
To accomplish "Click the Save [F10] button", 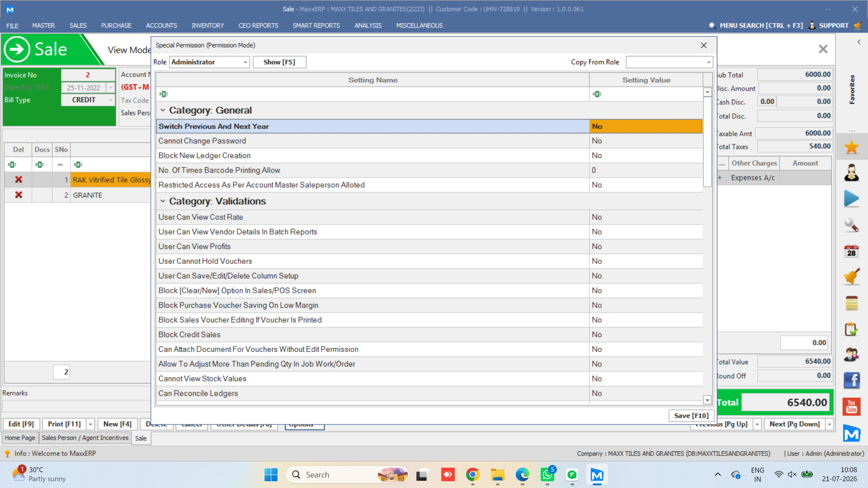I will (691, 416).
